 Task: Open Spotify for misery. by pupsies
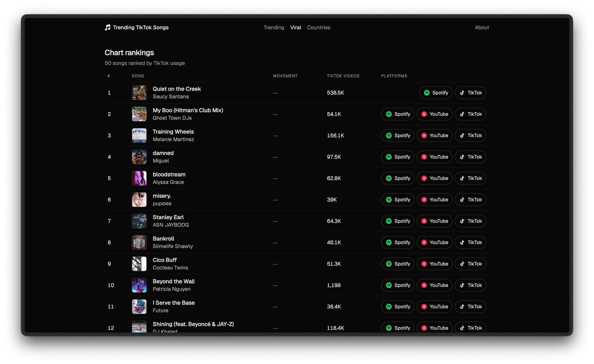click(x=398, y=200)
